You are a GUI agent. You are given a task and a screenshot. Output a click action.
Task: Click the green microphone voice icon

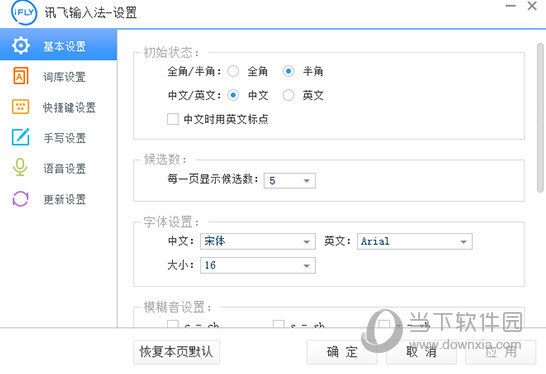pyautogui.click(x=20, y=167)
